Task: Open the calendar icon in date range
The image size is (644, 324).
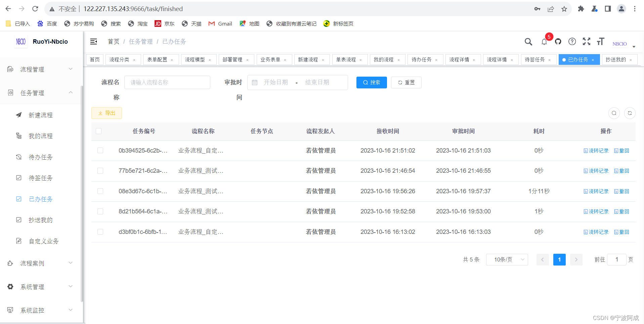Action: [x=255, y=82]
